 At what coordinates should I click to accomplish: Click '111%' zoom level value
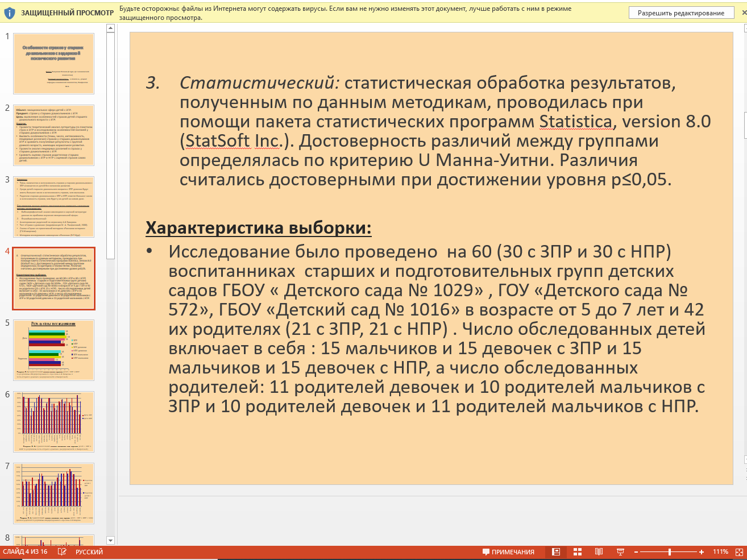tap(720, 552)
